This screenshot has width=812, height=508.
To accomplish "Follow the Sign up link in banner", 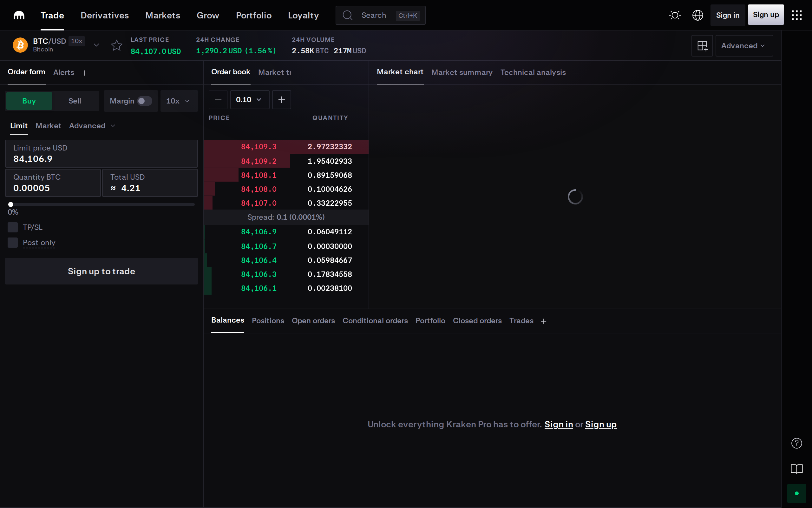I will tap(601, 425).
